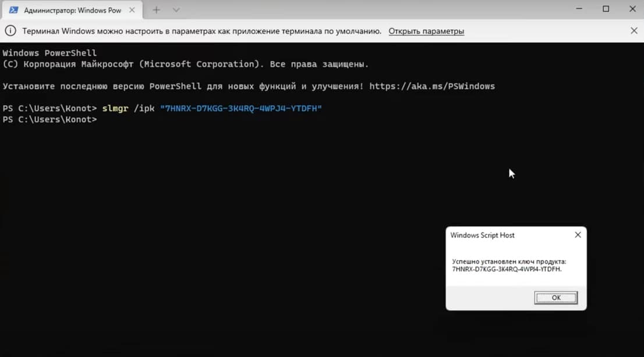Expand the terminal profile selector arrow
Image resolution: width=644 pixels, height=357 pixels.
tap(175, 9)
